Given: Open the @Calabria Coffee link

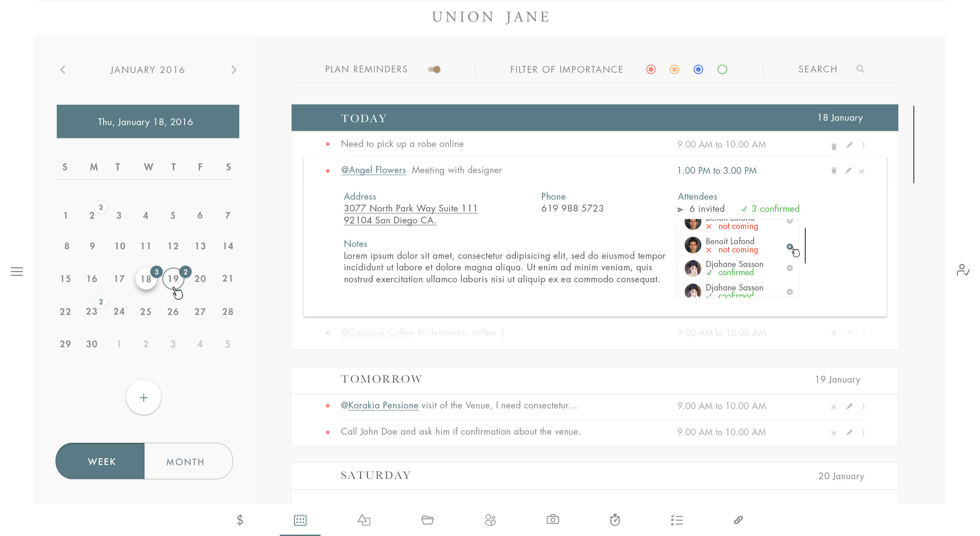Looking at the screenshot, I should 377,332.
